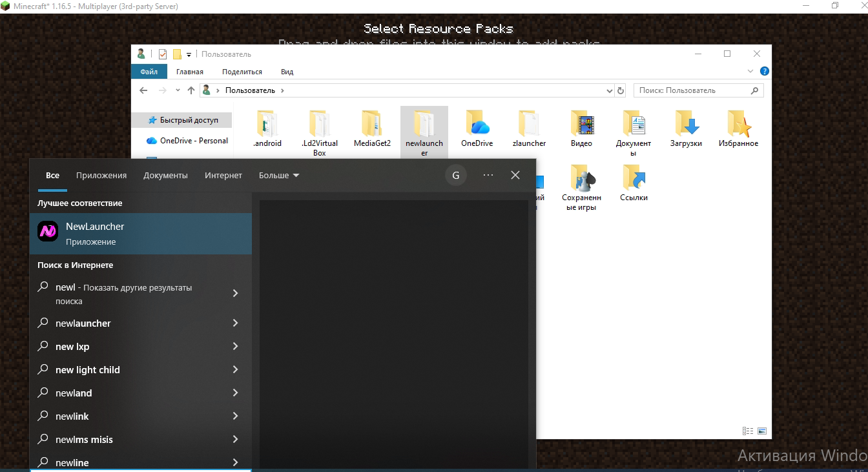Open the MediaGet2 folder
Viewport: 868px width, 472px height.
(x=372, y=128)
